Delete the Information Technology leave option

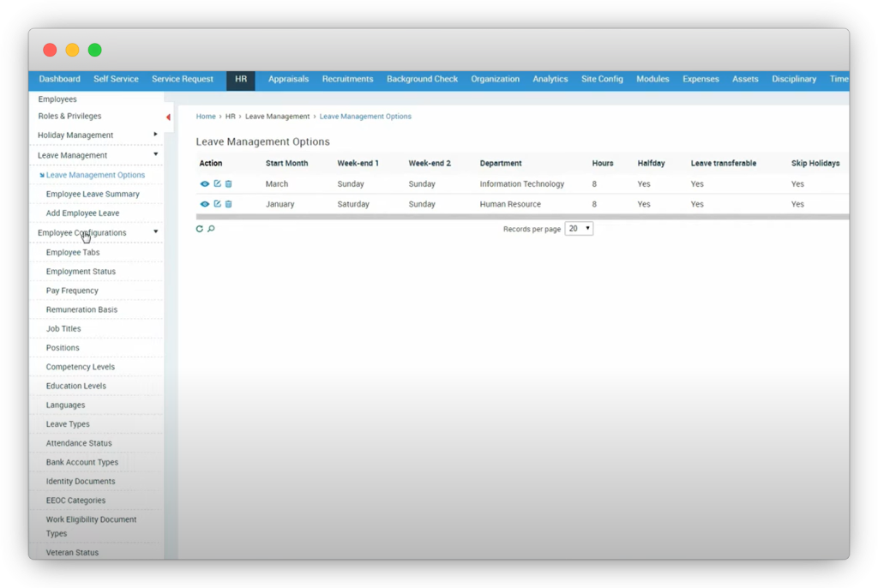pyautogui.click(x=228, y=183)
